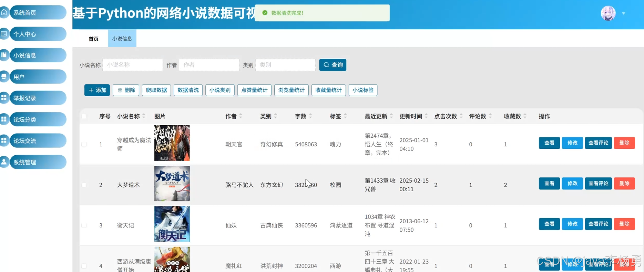The height and width of the screenshot is (272, 644).
Task: Click the grid icon beside 举报记录
Action: 4,98
